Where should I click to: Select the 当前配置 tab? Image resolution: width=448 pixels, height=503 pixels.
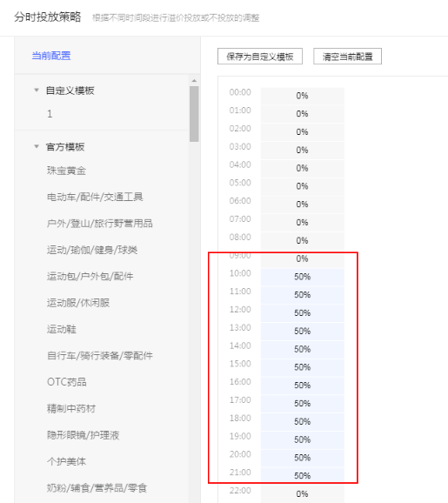(51, 56)
